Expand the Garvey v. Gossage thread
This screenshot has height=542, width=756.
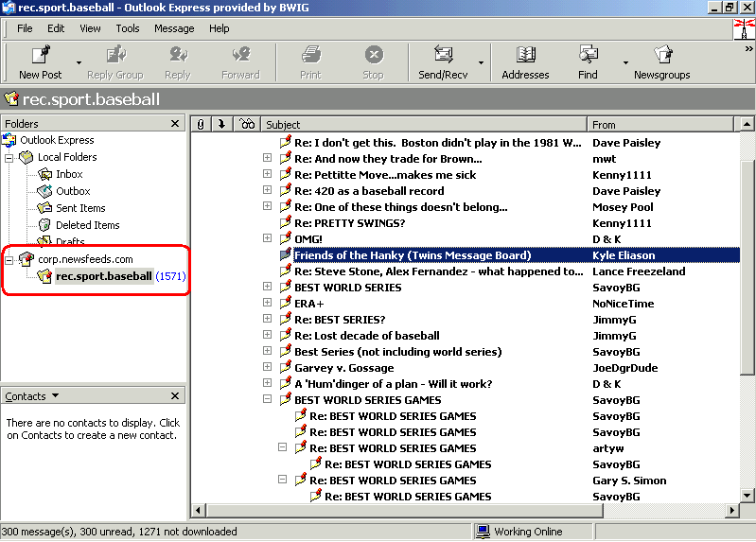pyautogui.click(x=267, y=367)
